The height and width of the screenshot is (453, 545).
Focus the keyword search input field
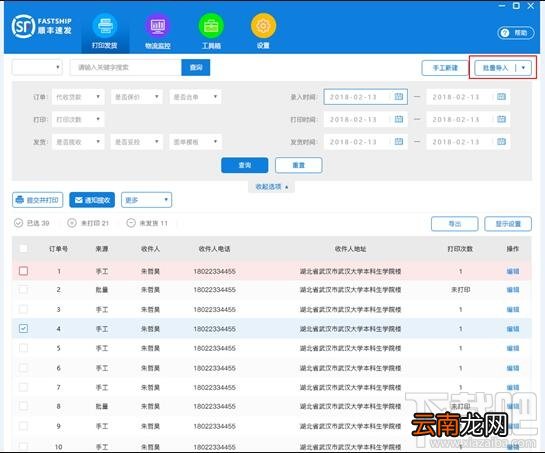pyautogui.click(x=126, y=67)
